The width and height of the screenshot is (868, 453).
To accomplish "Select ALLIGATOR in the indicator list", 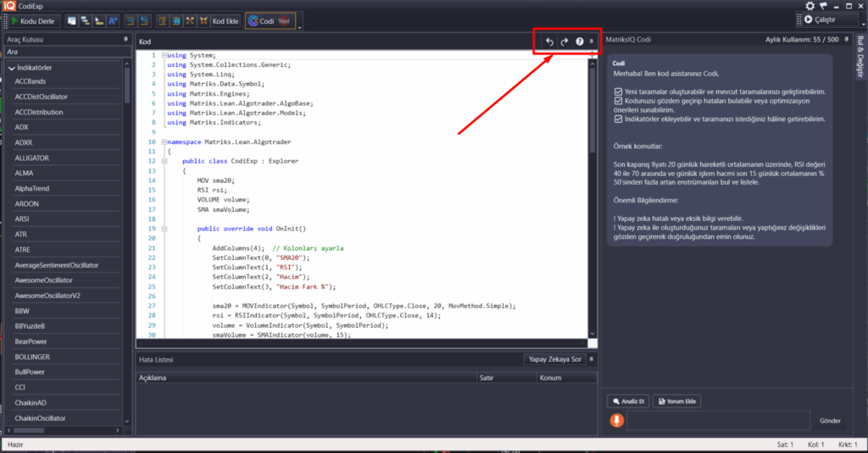I will (x=32, y=157).
